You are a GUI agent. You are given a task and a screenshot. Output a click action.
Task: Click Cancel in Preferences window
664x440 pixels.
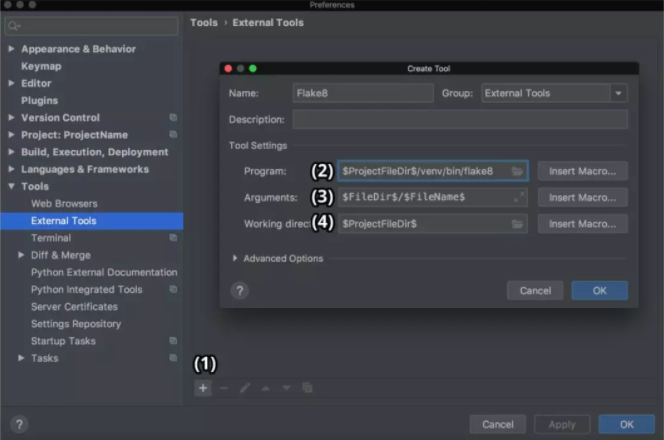point(498,424)
